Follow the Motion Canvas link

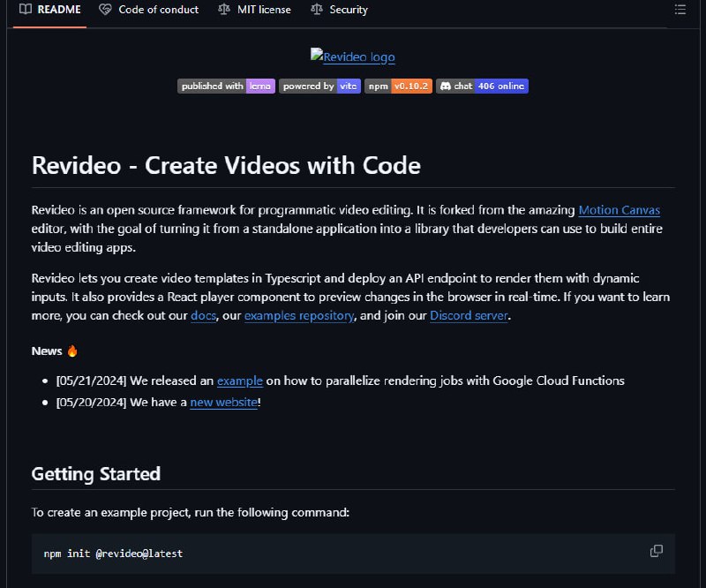620,210
